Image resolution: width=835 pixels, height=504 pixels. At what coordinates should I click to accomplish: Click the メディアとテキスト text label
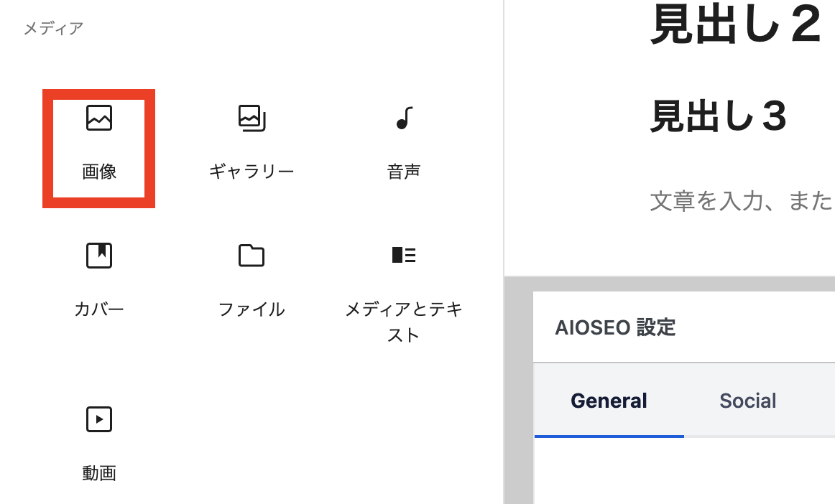coord(404,322)
